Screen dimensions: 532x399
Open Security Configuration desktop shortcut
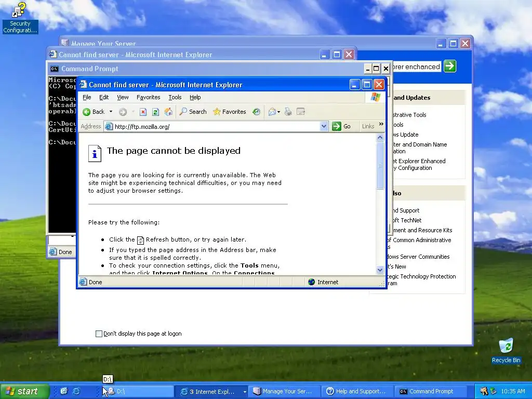(x=20, y=18)
